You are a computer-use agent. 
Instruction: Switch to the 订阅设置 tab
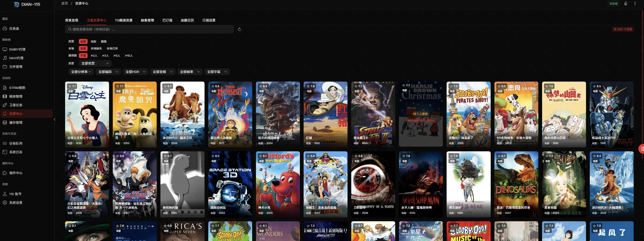(x=209, y=20)
